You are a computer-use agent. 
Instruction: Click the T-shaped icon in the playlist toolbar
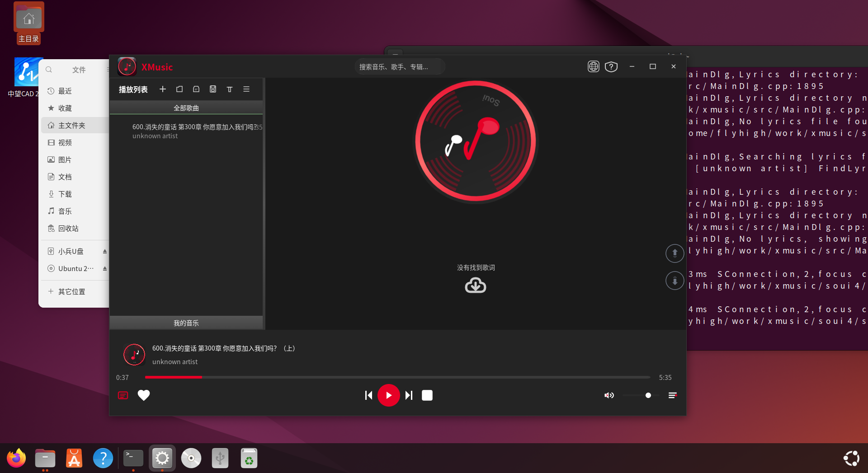230,89
